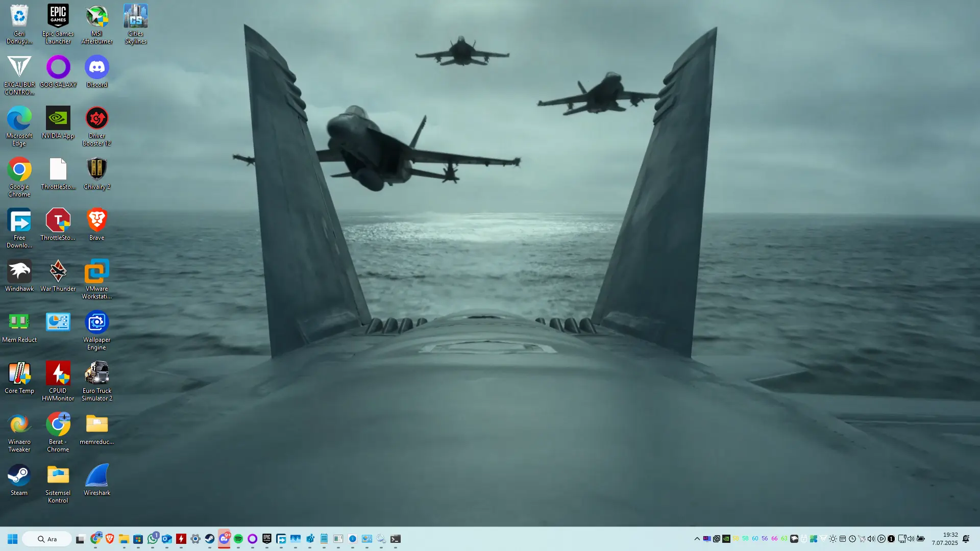Select the red ThrottleStop app desktop shortcut

(x=58, y=224)
